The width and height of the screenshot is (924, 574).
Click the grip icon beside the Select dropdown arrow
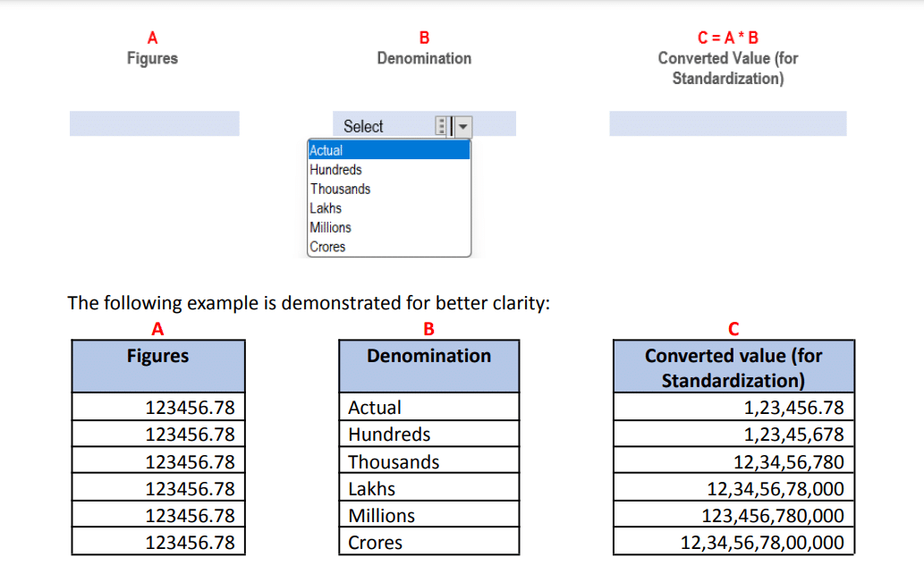point(441,126)
